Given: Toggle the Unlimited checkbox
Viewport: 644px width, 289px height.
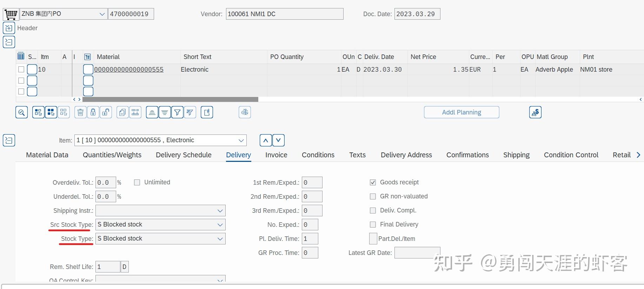Looking at the screenshot, I should [x=137, y=182].
